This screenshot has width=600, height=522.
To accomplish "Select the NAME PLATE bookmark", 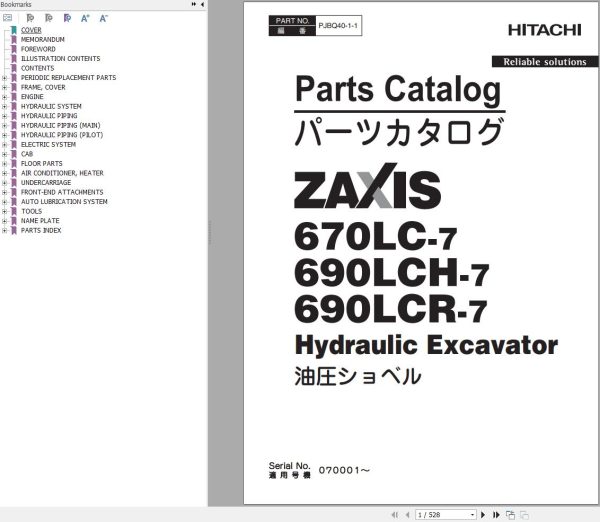I will tap(40, 221).
